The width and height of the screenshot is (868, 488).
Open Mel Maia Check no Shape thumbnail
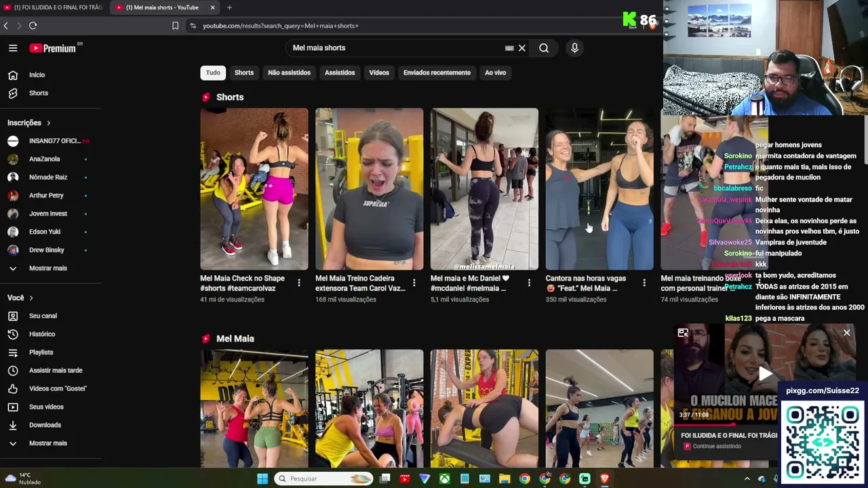254,189
